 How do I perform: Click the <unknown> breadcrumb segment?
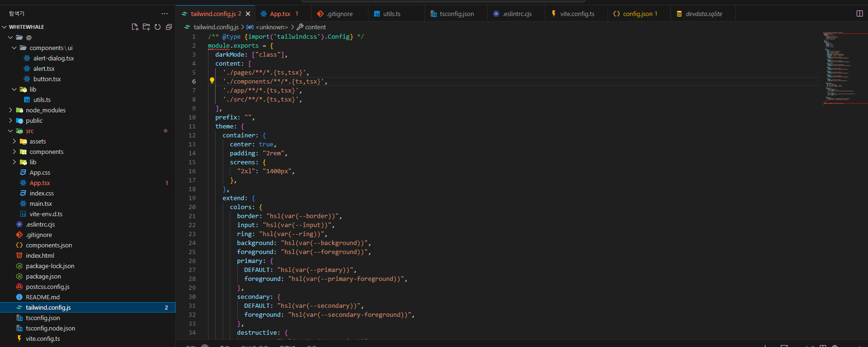click(x=271, y=27)
